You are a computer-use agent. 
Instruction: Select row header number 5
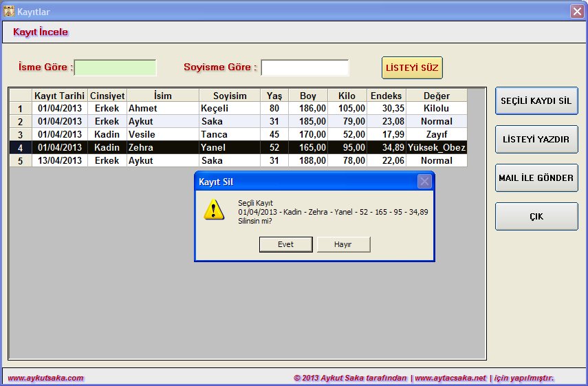point(20,160)
